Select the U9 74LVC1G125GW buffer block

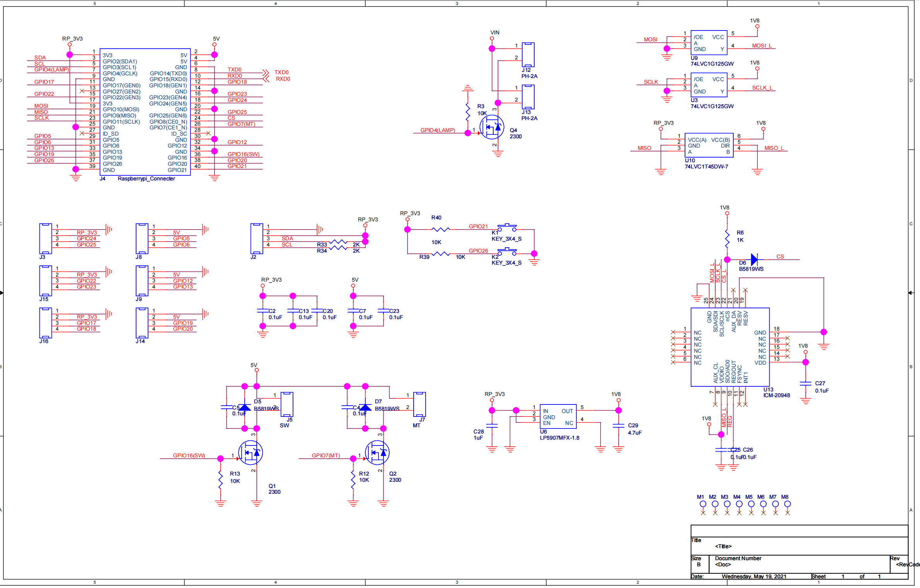click(709, 43)
